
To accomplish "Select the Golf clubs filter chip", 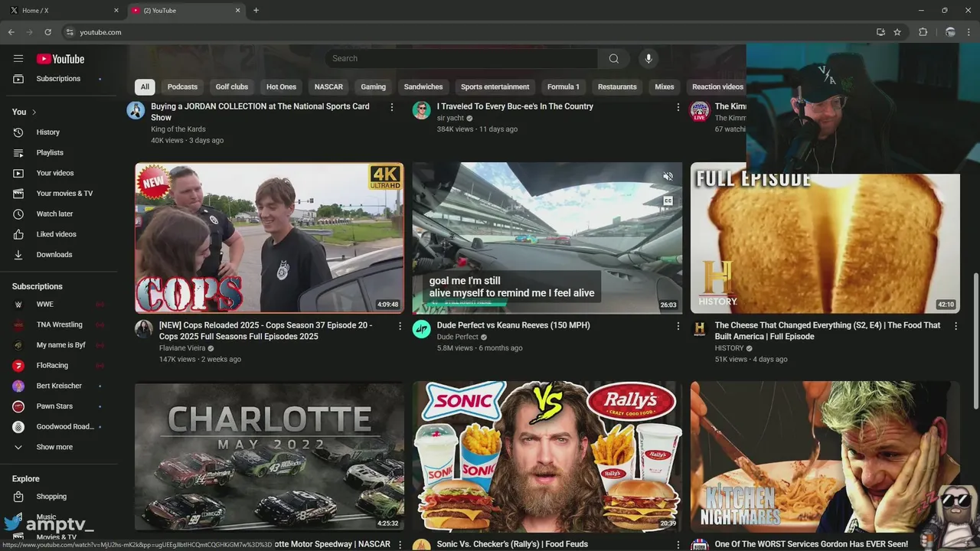I will click(x=232, y=87).
